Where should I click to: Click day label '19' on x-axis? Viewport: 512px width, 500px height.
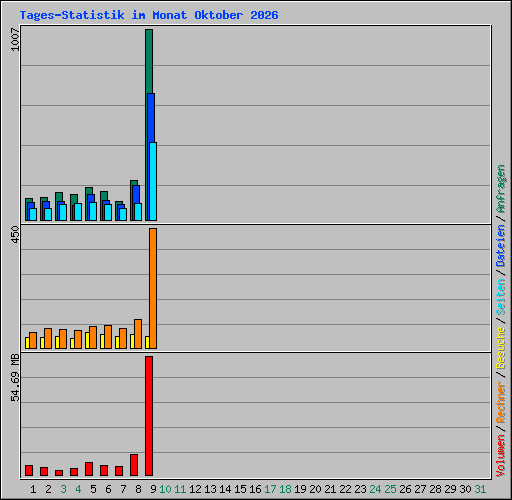[x=300, y=489]
